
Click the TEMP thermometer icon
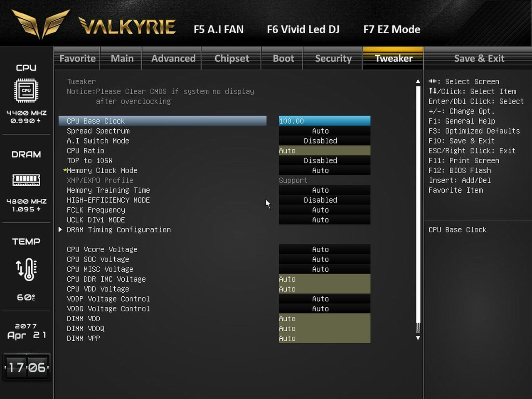coord(26,269)
